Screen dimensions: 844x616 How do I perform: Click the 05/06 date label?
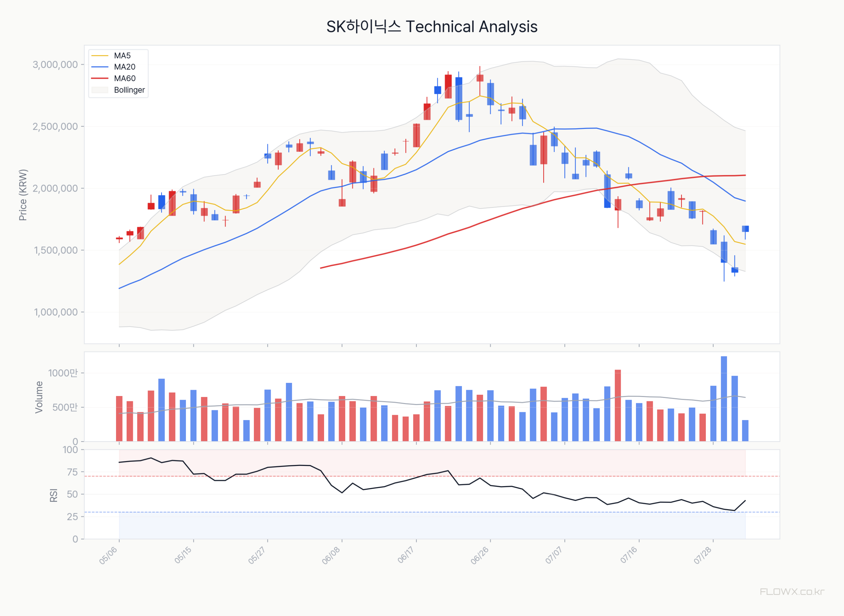tap(108, 556)
